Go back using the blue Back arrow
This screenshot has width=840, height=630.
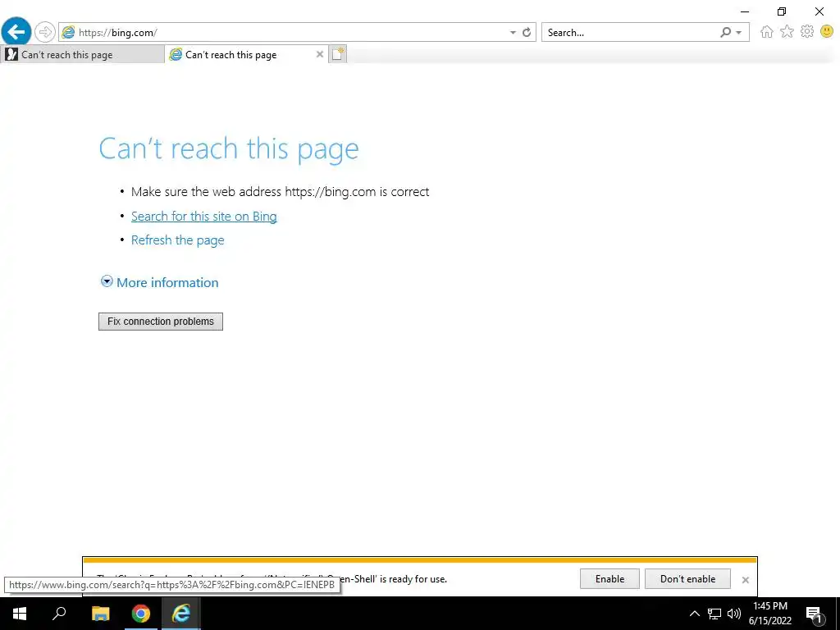[x=16, y=32]
